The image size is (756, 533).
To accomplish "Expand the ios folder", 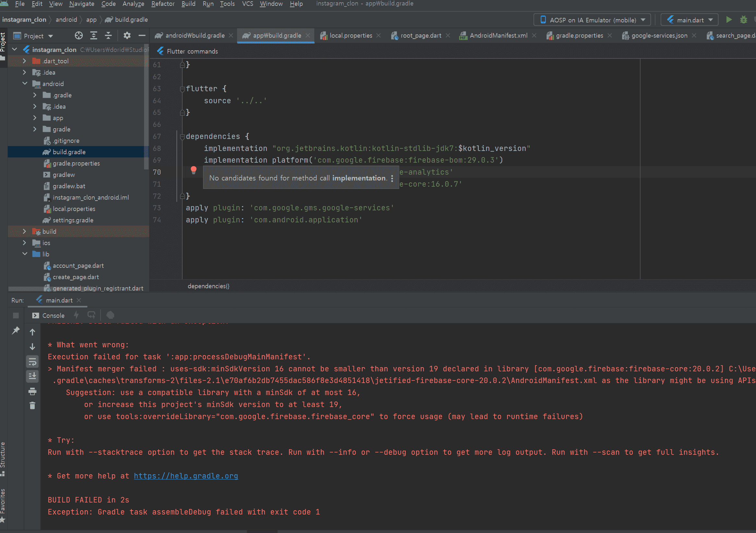I will 24,243.
